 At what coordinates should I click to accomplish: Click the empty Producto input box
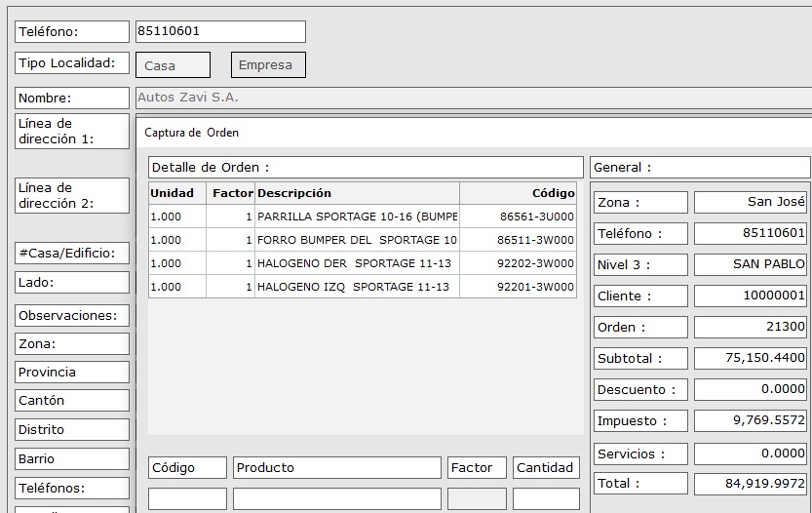pyautogui.click(x=336, y=499)
